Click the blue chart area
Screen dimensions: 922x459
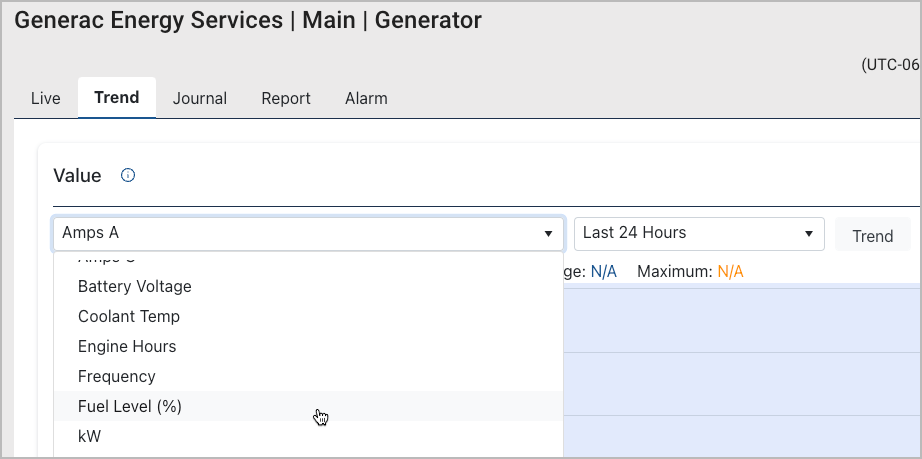coord(740,370)
